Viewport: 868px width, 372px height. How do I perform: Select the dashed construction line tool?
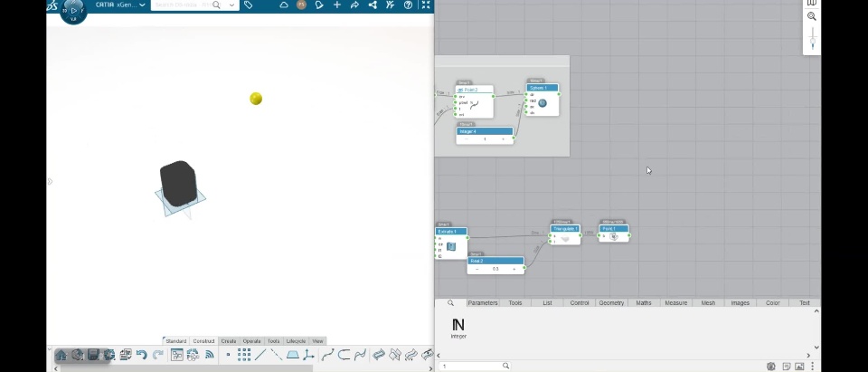point(277,355)
